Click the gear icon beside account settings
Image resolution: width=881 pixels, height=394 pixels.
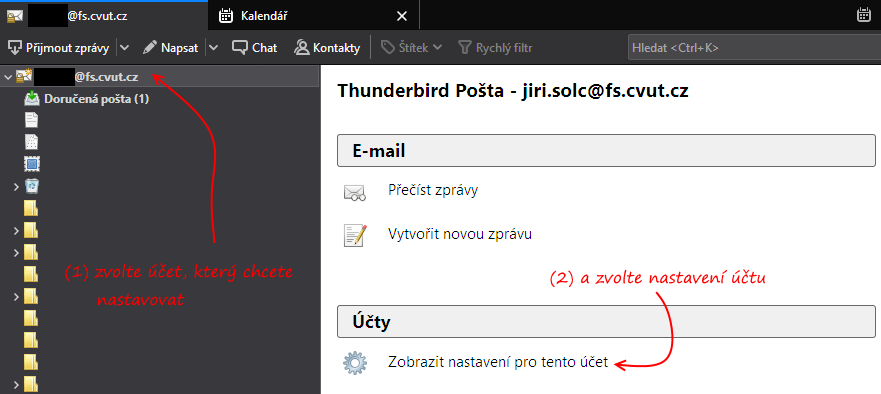(x=355, y=363)
